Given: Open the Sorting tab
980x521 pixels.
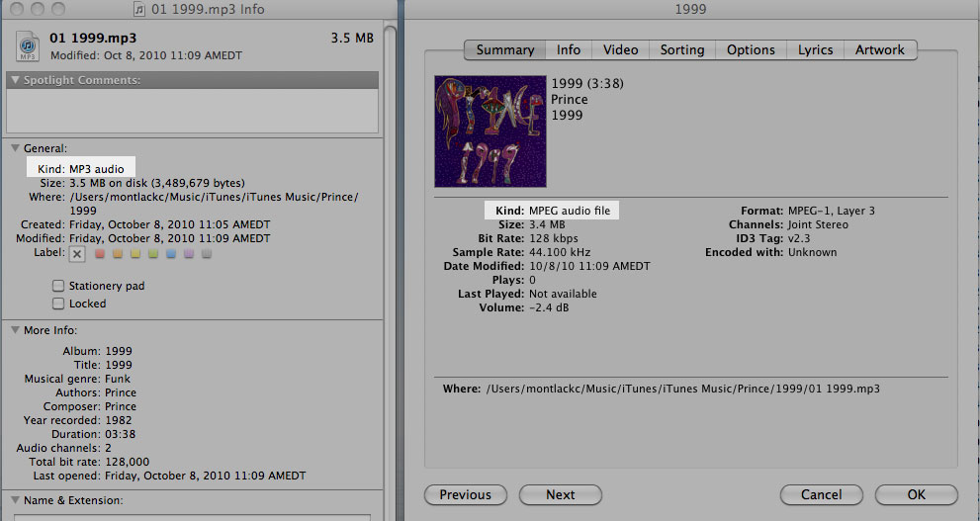Looking at the screenshot, I should click(x=682, y=50).
